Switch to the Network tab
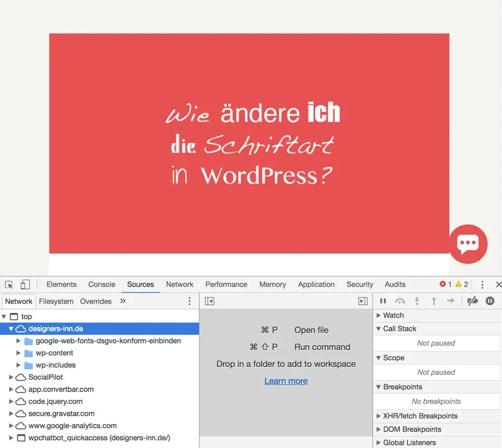This screenshot has width=502, height=448. (x=180, y=285)
